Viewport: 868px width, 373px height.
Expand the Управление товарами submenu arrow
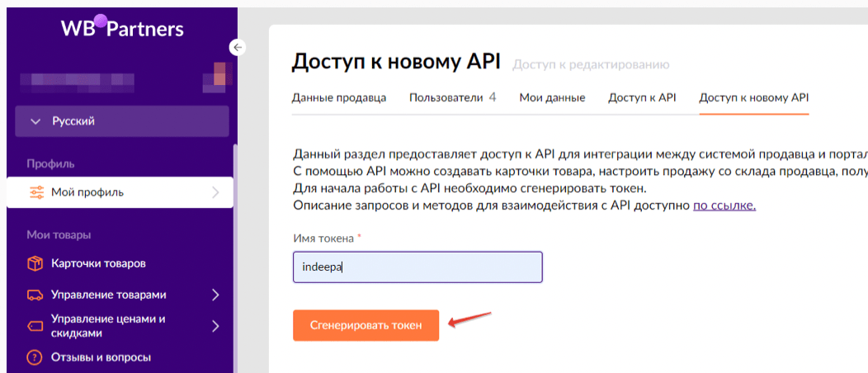[215, 295]
